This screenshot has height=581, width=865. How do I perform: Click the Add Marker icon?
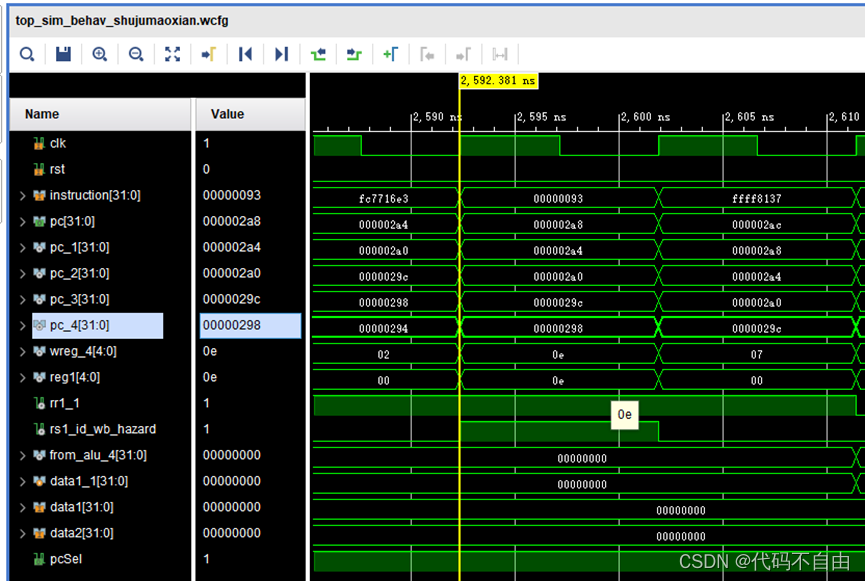[391, 54]
